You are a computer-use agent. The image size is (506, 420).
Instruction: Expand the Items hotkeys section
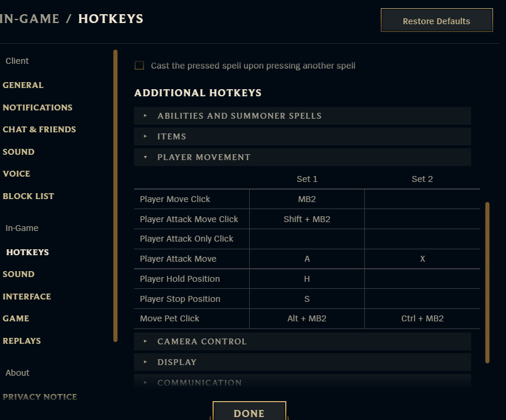coord(171,136)
